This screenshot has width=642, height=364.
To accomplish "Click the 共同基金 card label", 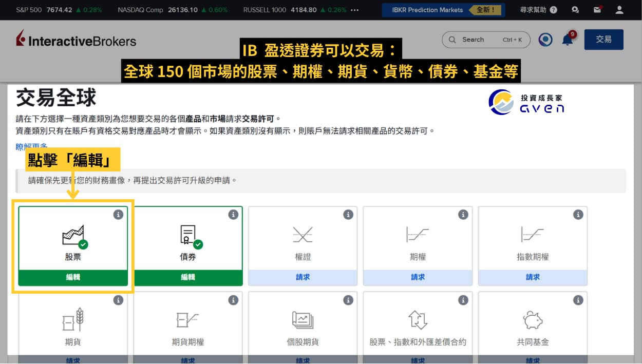I will tap(533, 342).
